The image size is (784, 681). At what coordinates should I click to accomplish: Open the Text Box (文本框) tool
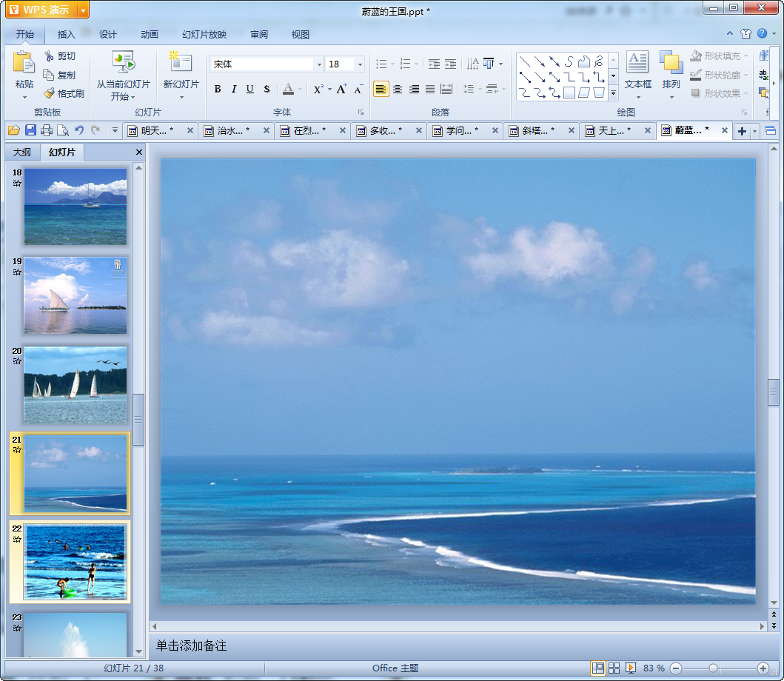coord(637,64)
